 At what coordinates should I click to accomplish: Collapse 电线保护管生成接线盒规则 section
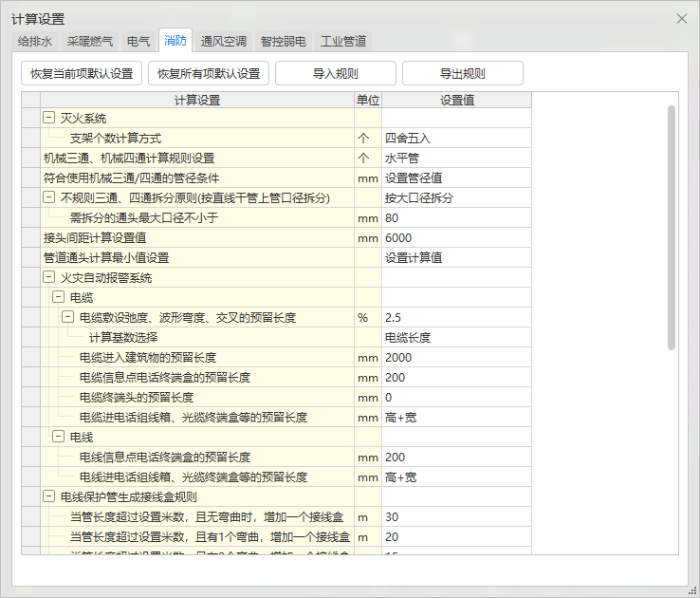pos(48,496)
